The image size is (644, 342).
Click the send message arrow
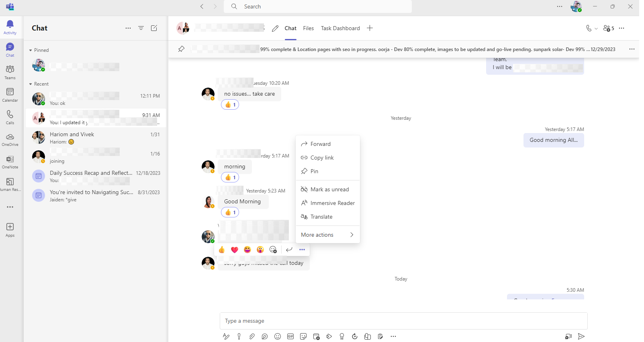(581, 336)
